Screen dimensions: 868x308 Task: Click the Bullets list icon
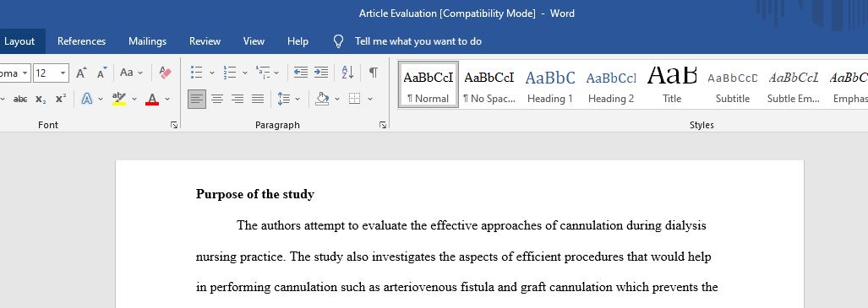[x=197, y=73]
